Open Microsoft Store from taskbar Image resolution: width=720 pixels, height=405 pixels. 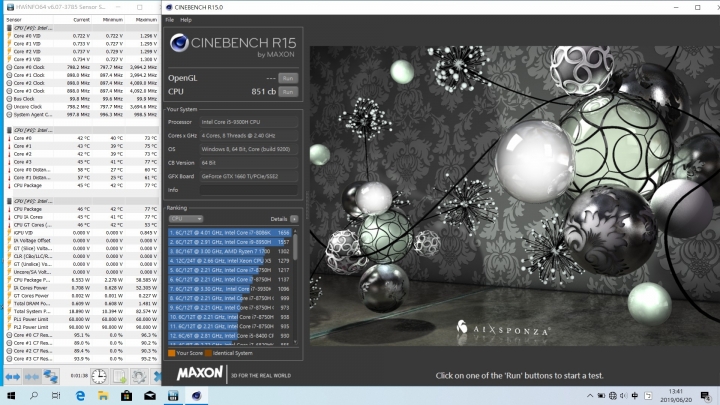coord(127,395)
